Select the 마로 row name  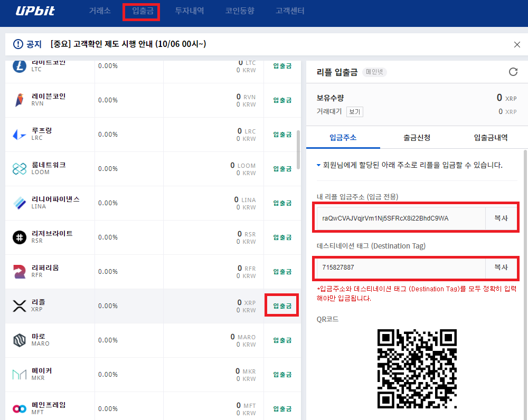[x=39, y=337]
